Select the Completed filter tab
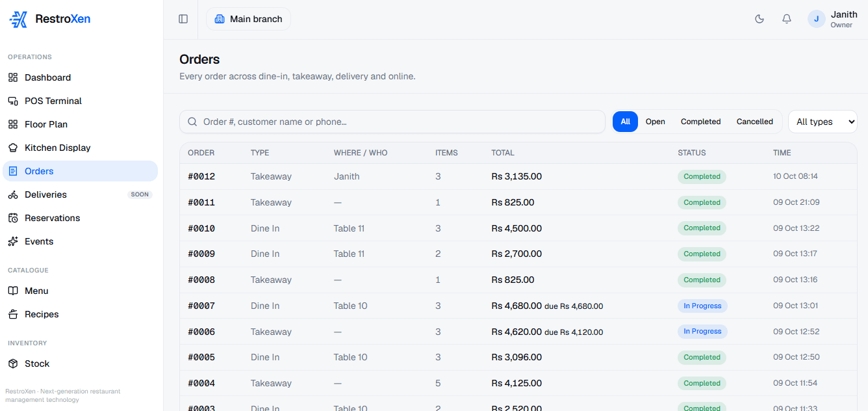The width and height of the screenshot is (868, 411). pos(700,122)
